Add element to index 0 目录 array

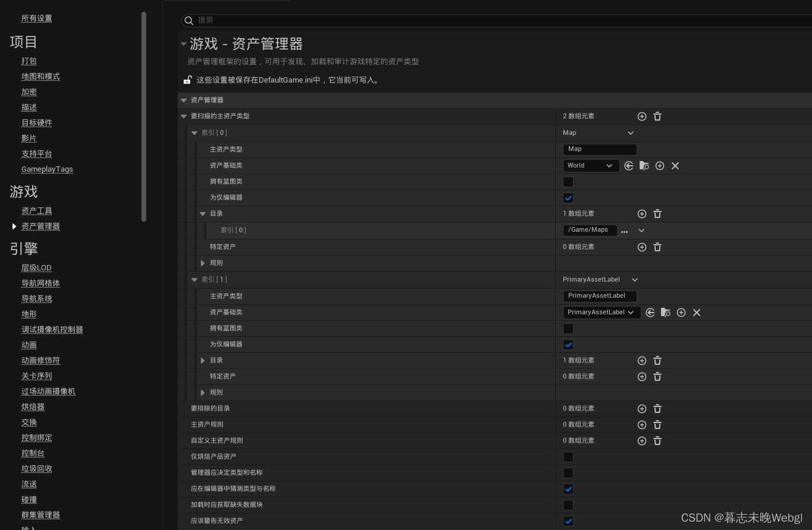(642, 214)
